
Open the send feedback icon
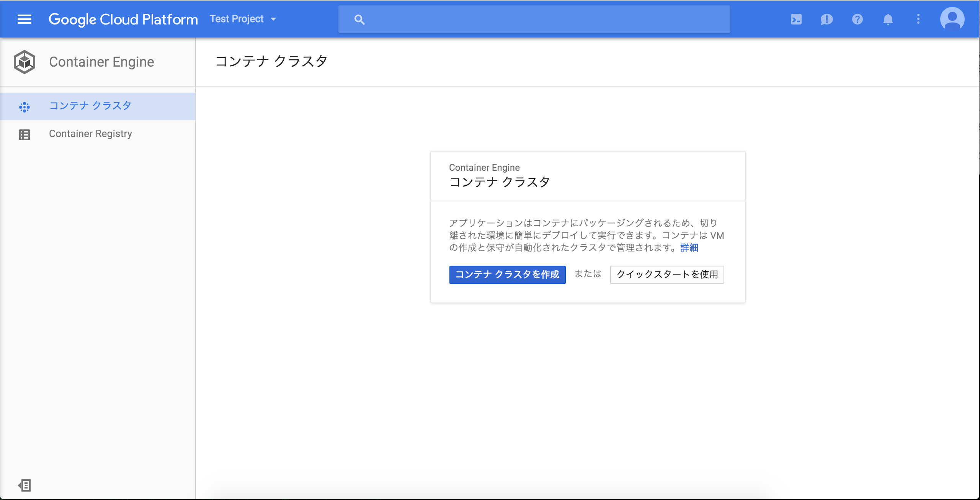click(827, 19)
